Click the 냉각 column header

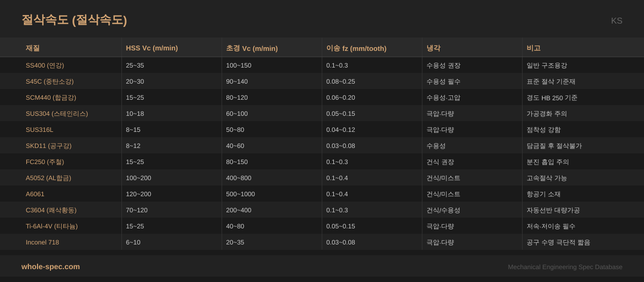pyautogui.click(x=433, y=48)
